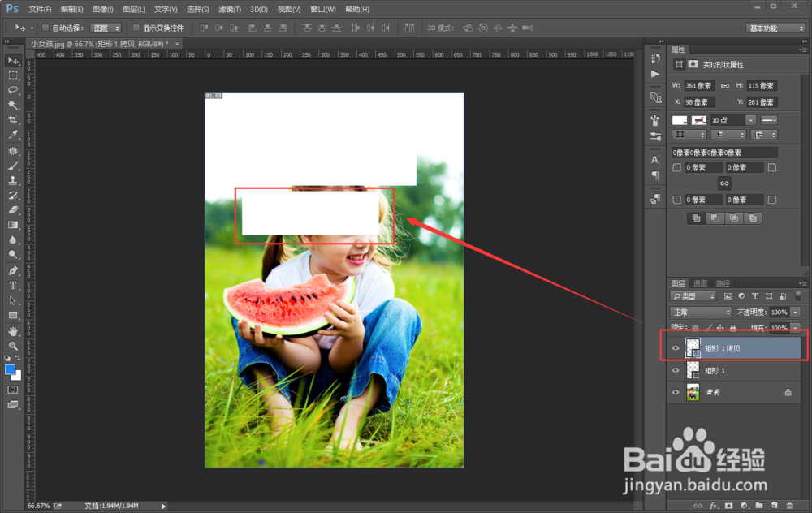Select the Hand tool
This screenshot has height=513, width=812.
click(x=13, y=331)
